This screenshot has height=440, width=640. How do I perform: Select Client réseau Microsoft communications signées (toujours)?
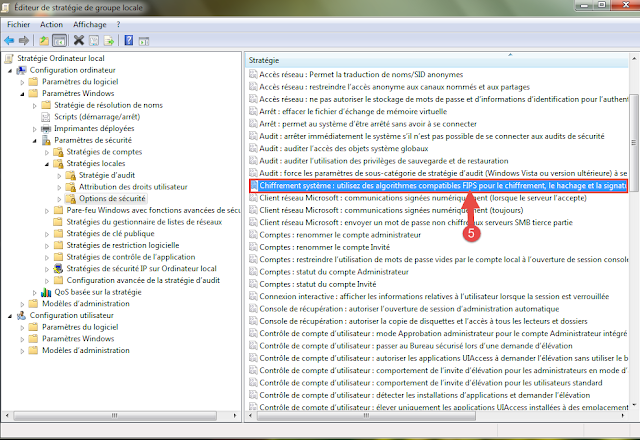[391, 210]
